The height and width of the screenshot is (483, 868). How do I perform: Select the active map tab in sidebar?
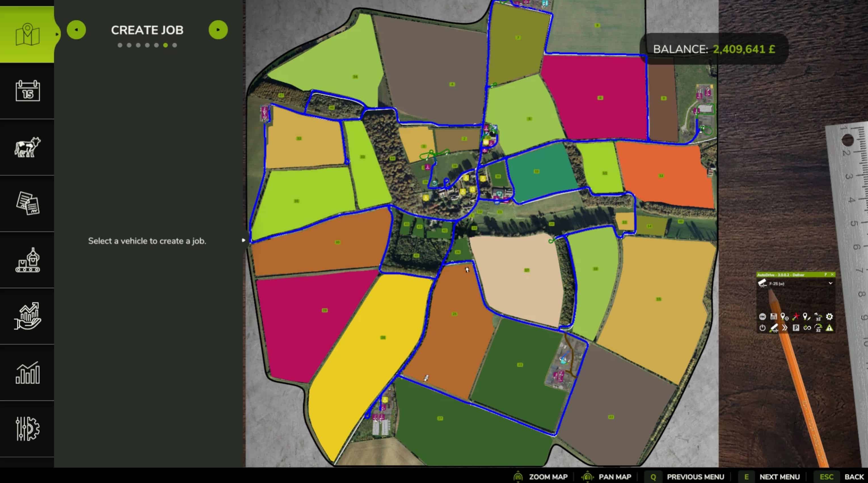pyautogui.click(x=28, y=34)
